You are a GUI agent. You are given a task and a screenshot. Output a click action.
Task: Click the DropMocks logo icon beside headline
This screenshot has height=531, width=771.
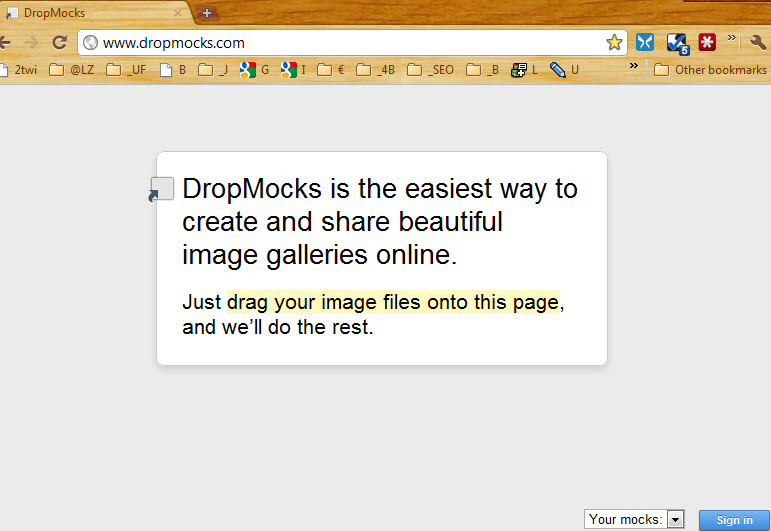(161, 189)
